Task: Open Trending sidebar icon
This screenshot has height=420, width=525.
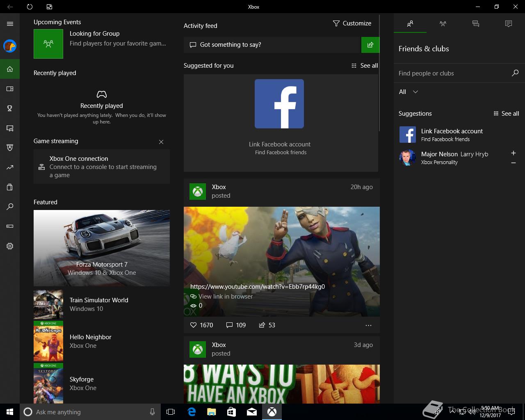Action: click(10, 167)
